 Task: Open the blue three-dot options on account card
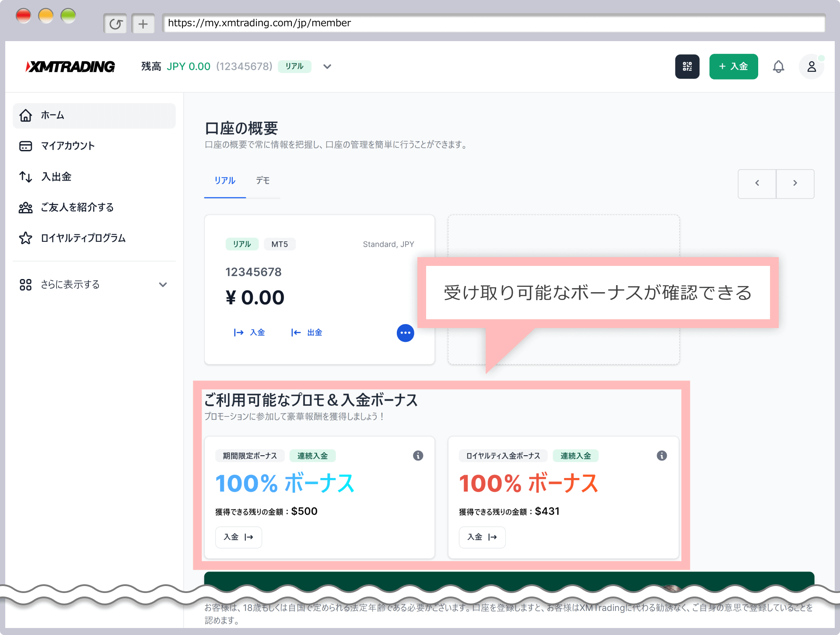pyautogui.click(x=405, y=333)
